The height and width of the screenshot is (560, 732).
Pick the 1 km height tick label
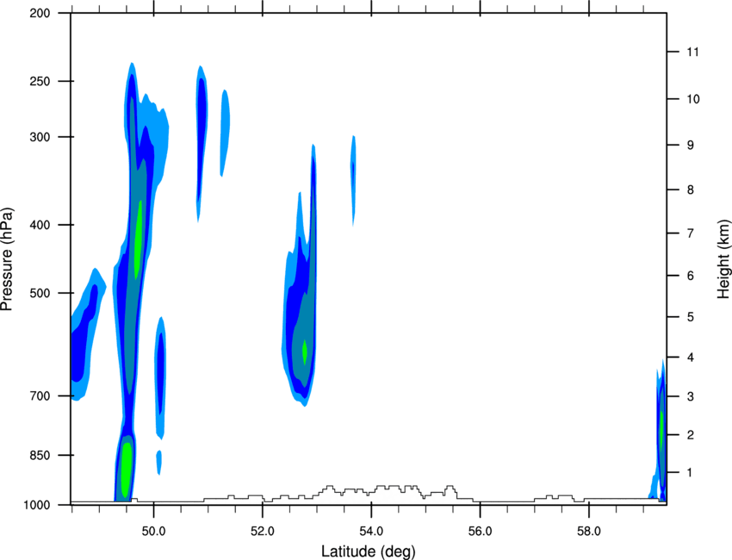click(x=691, y=473)
